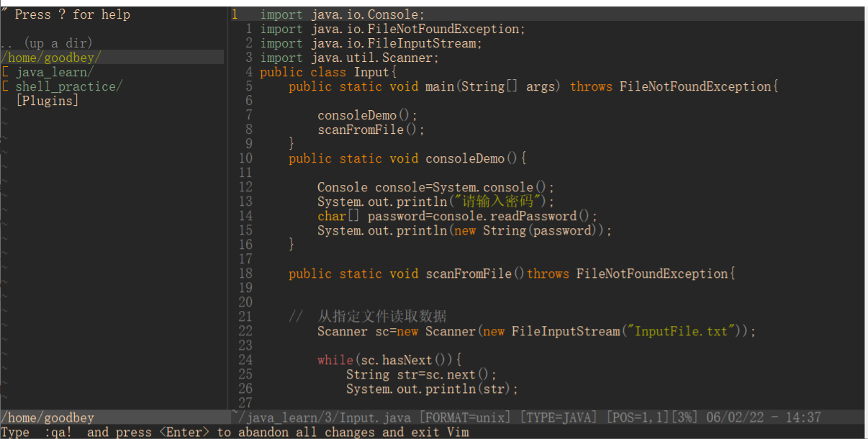
Task: Select the /home/goodbey/ root path row
Action: point(112,58)
